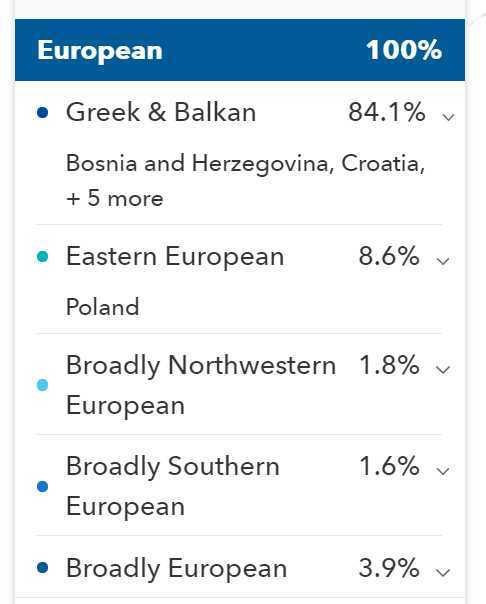The image size is (486, 604).
Task: Click the Greek & Balkan dark blue dot
Action: click(x=42, y=112)
